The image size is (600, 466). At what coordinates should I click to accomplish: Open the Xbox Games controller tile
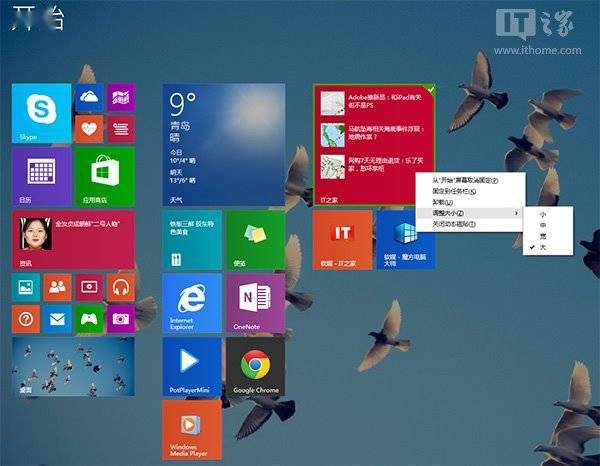pyautogui.click(x=89, y=319)
